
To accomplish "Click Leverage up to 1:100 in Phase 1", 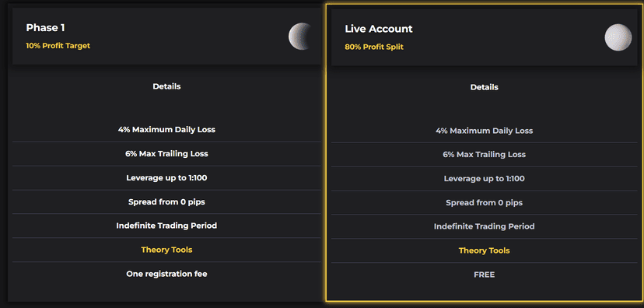I will [x=166, y=178].
